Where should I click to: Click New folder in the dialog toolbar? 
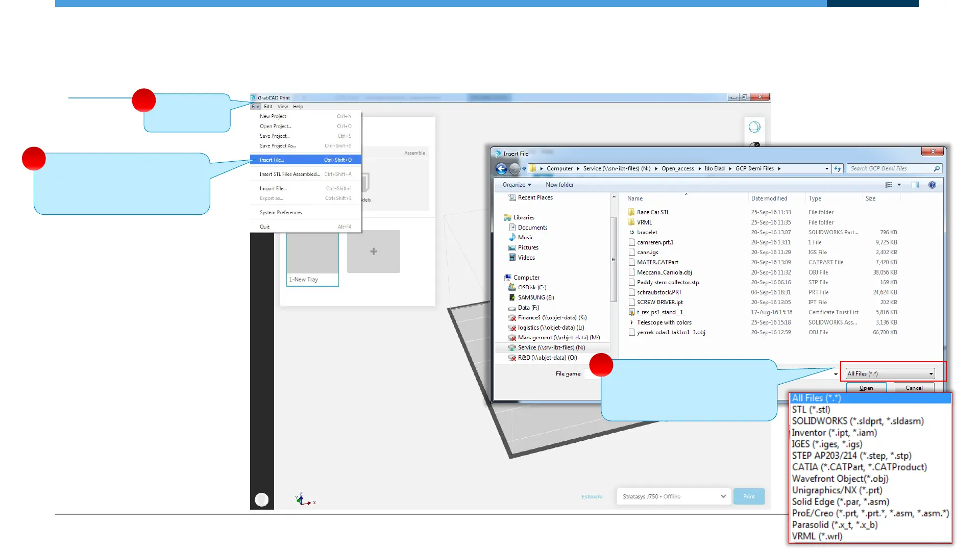559,185
